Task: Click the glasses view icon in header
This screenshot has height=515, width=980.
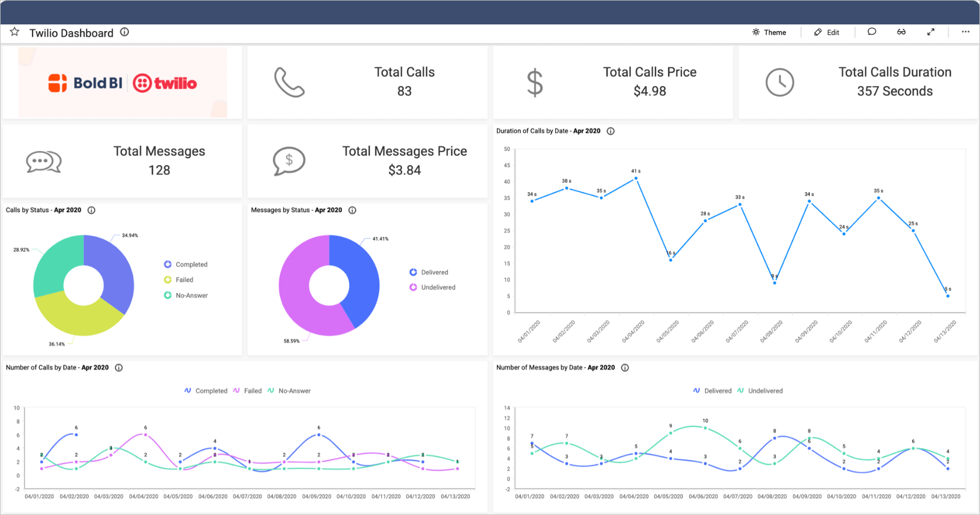Action: point(901,32)
